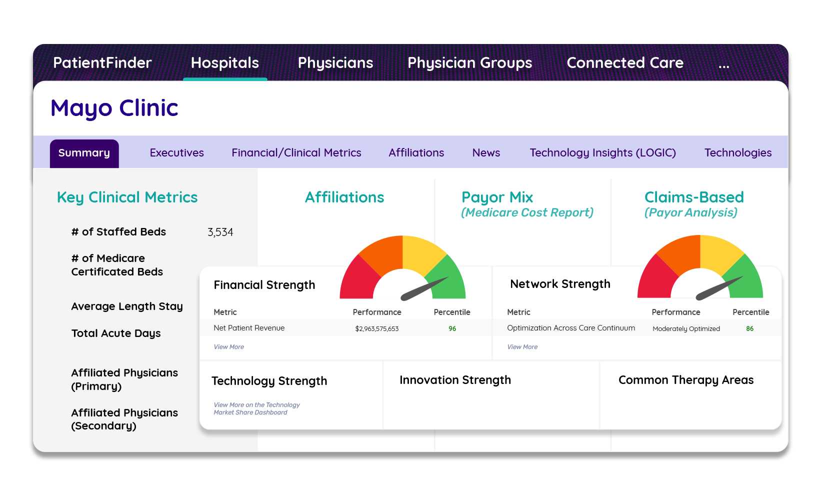Click the Payor Mix panel heading

tap(497, 197)
